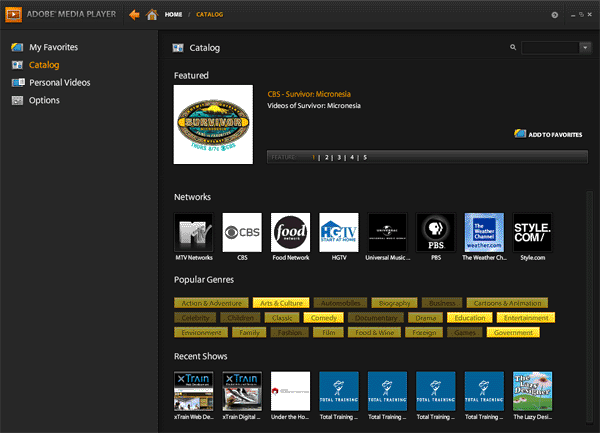Show featured item 2

(x=326, y=157)
